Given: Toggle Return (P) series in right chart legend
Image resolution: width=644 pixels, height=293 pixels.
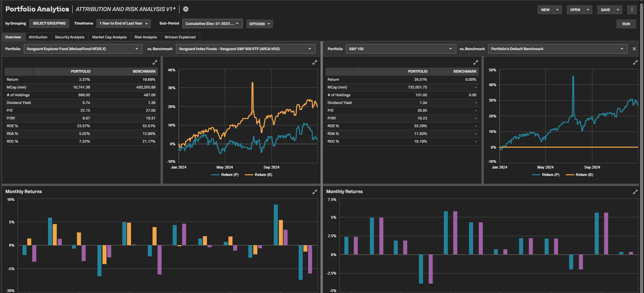Looking at the screenshot, I should (x=546, y=175).
